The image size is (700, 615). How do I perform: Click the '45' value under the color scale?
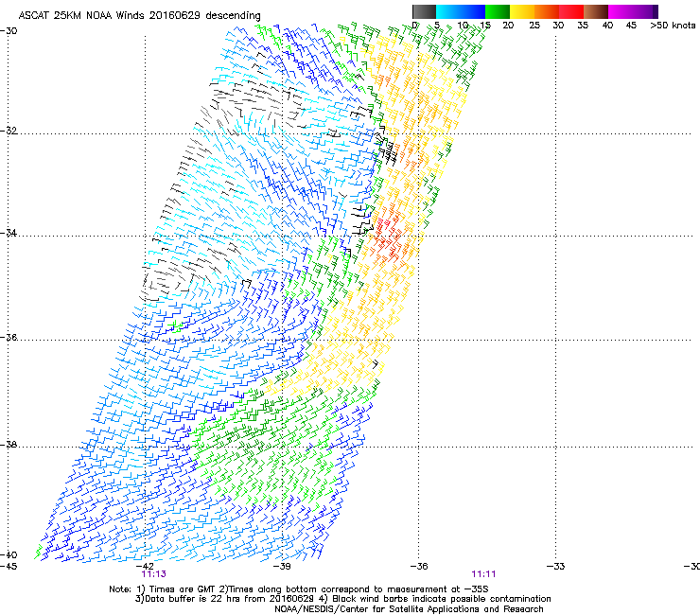(631, 26)
